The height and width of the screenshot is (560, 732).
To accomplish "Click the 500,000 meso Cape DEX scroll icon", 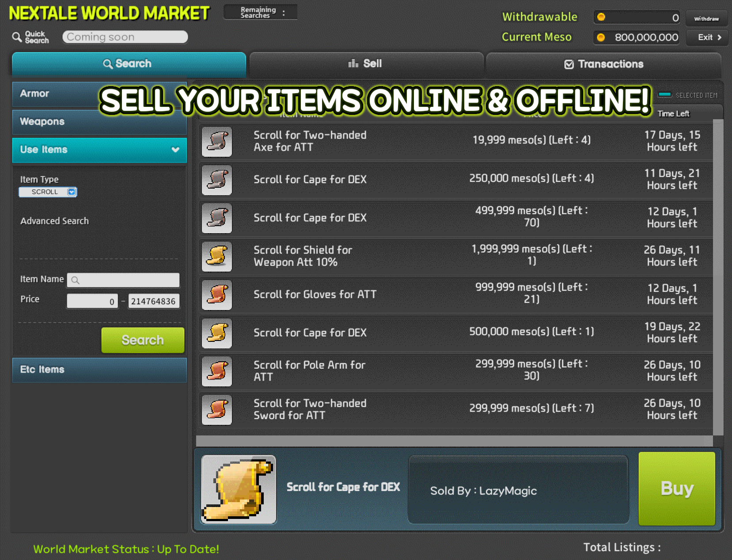I will click(x=216, y=333).
